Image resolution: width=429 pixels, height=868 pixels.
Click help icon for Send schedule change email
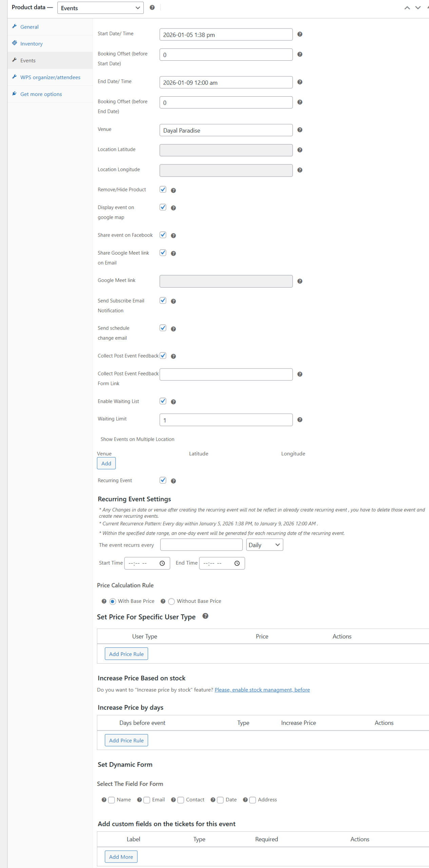[173, 329]
